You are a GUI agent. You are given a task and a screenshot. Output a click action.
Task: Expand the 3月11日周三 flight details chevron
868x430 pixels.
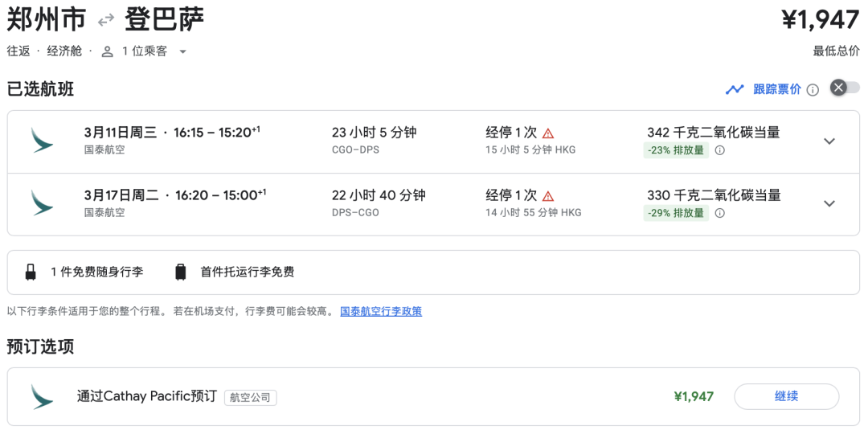(829, 141)
